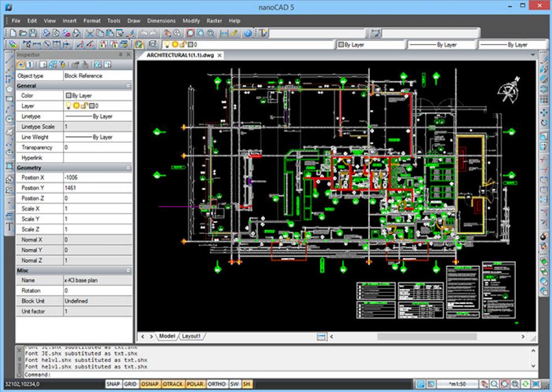
Task: Turn on POLAR tracking in status bar
Action: pyautogui.click(x=196, y=384)
